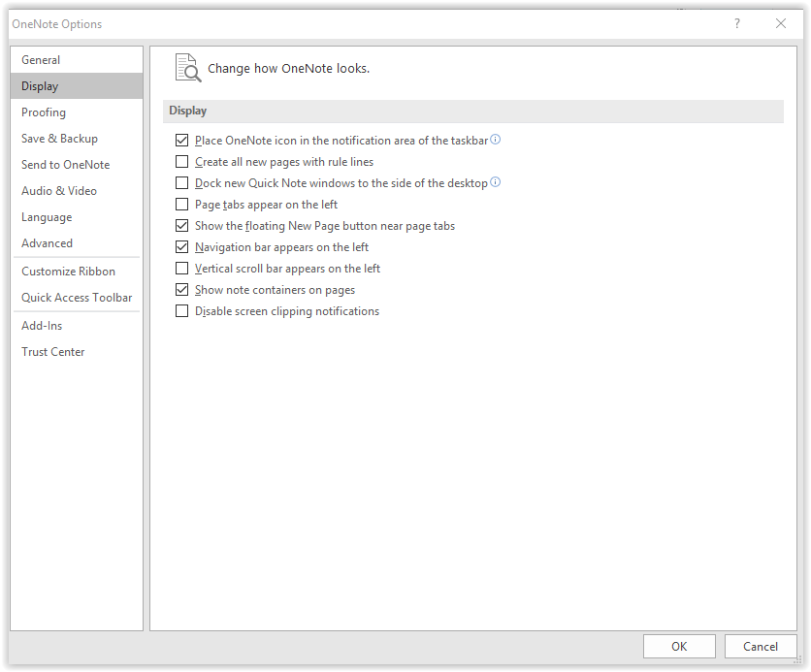This screenshot has height=672, width=811.
Task: Enable Page tabs appear on the left
Action: click(182, 205)
